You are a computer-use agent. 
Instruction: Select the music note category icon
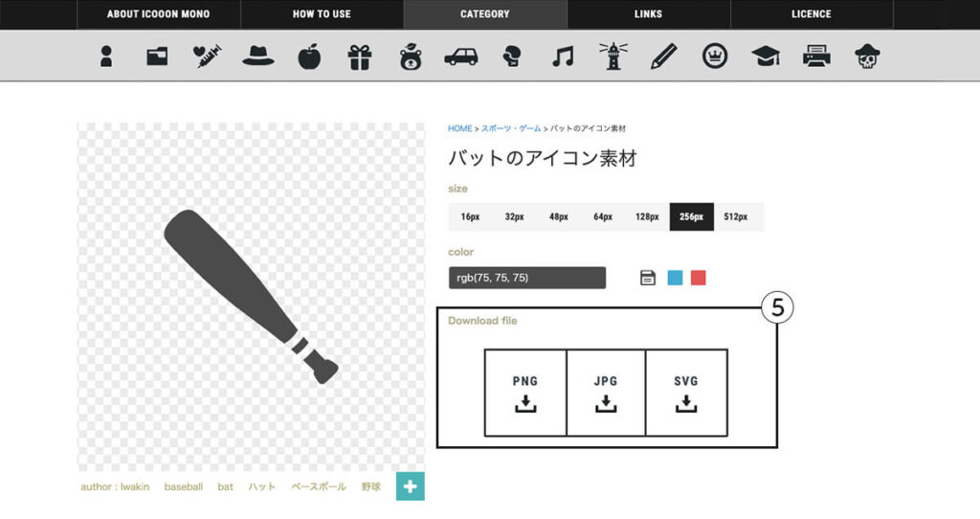(x=563, y=56)
